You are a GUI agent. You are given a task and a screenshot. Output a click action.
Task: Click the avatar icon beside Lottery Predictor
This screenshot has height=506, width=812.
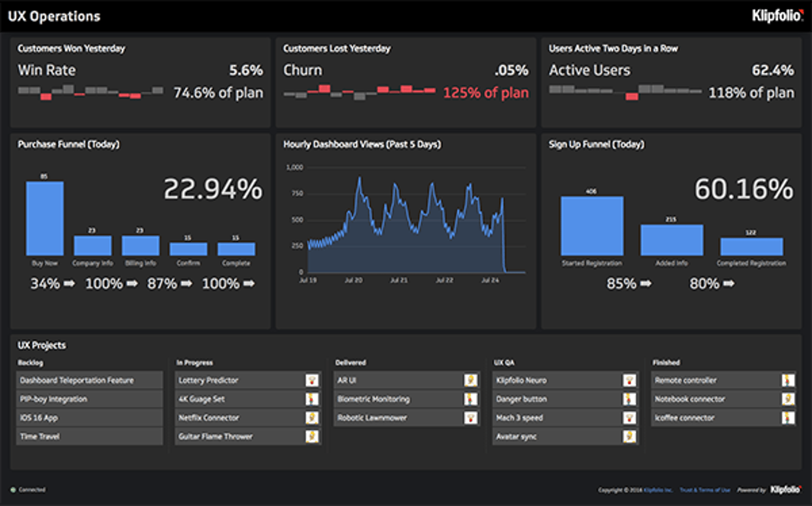[312, 380]
